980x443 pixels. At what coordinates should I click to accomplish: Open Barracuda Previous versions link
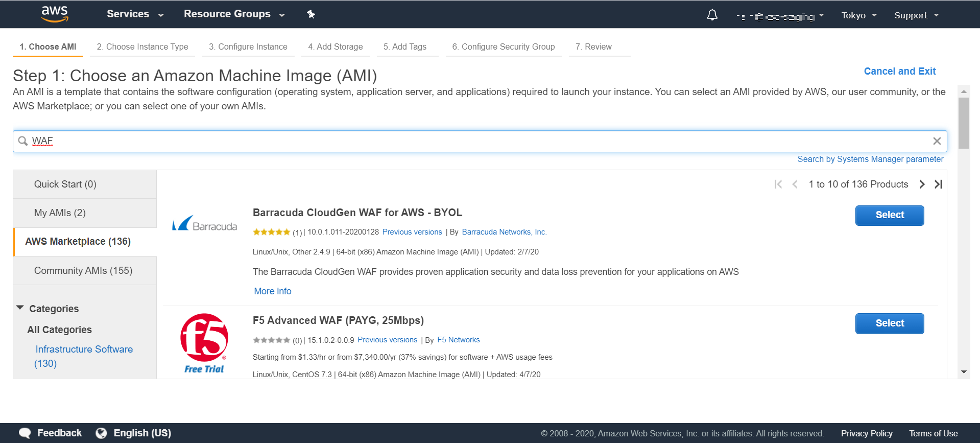[x=412, y=232]
